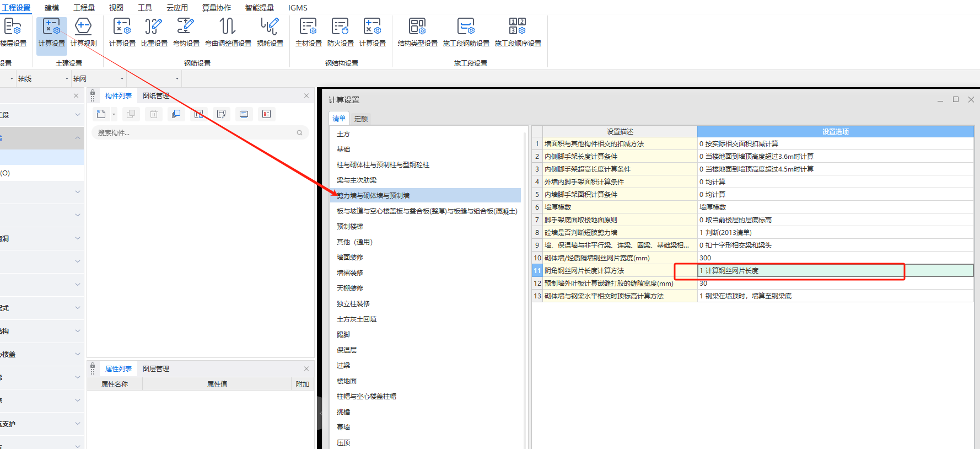The image size is (980, 449).
Task: Expand the sidebar row ending with 楼盖
Action: pyautogui.click(x=78, y=354)
